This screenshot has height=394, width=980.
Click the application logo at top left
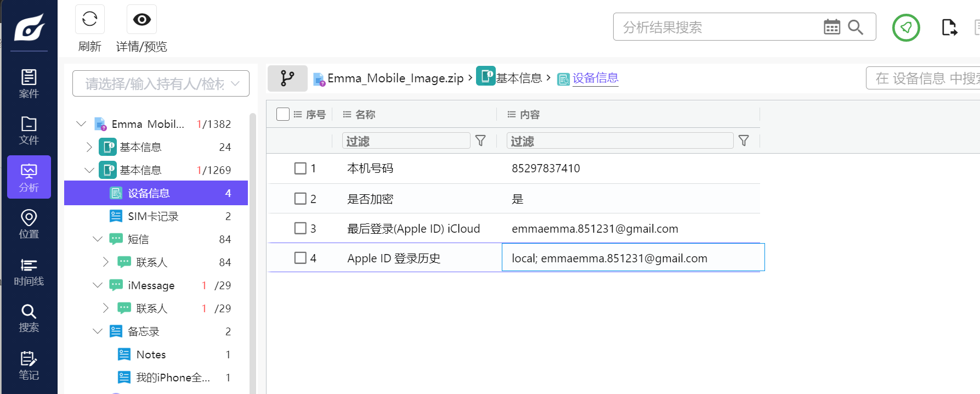click(30, 26)
